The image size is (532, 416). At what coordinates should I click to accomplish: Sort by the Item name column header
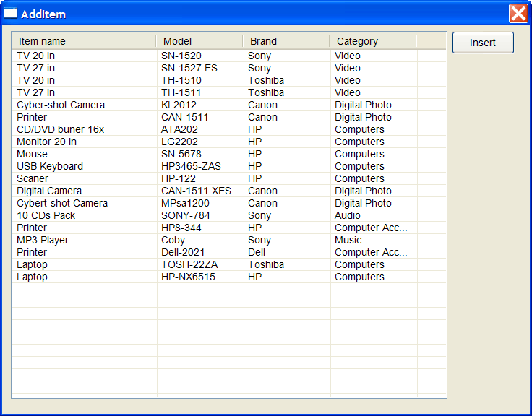[84, 41]
